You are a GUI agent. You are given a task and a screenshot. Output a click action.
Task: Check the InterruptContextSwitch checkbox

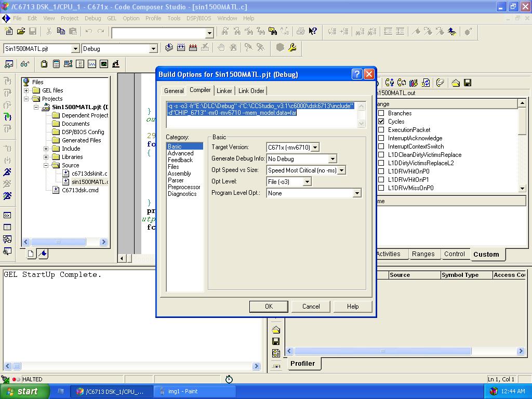click(x=381, y=146)
